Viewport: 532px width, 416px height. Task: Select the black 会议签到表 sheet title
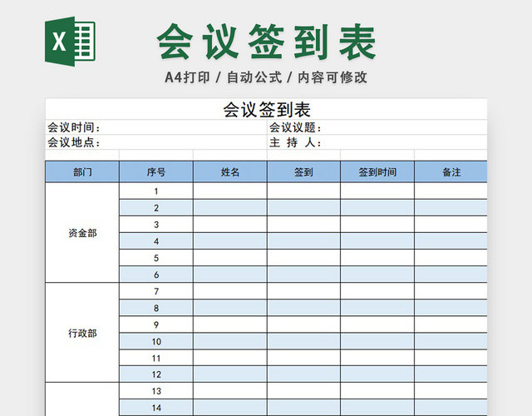pos(267,110)
